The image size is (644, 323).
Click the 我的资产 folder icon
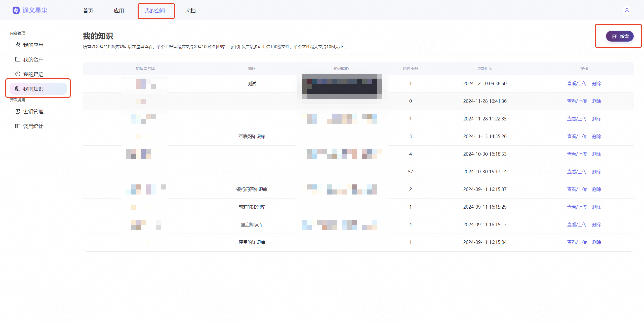click(18, 59)
